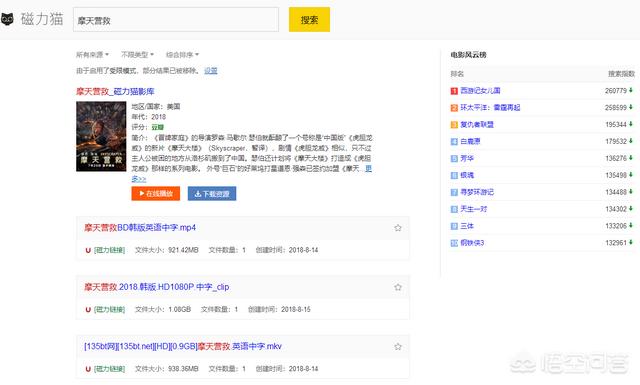Viewport: 640px width, 385px height.
Task: Open the 豆瓣 rating link
Action: point(158,127)
